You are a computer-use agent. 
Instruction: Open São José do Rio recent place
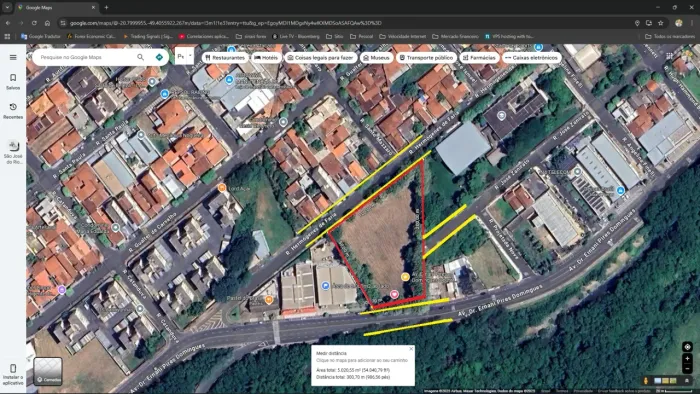(x=13, y=152)
